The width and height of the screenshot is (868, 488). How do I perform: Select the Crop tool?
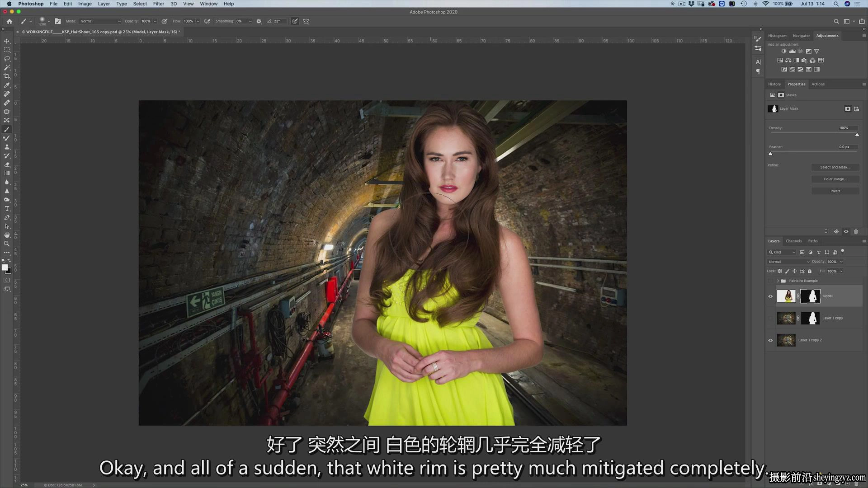click(7, 76)
